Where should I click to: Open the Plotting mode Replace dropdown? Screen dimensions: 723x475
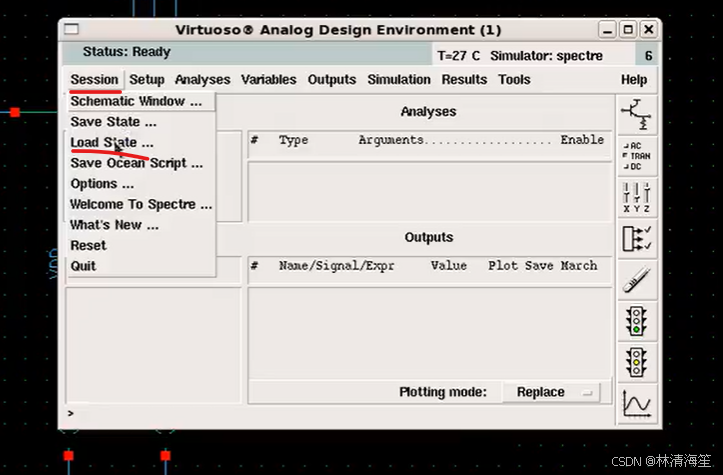(551, 392)
